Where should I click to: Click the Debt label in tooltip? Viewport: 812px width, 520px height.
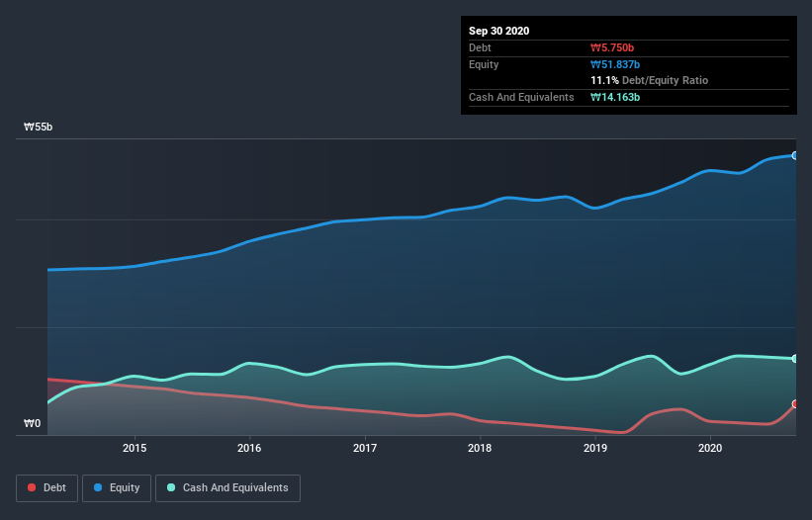(x=480, y=48)
